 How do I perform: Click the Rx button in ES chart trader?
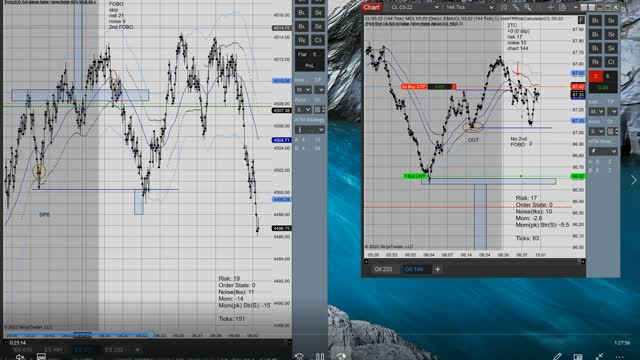tap(302, 40)
